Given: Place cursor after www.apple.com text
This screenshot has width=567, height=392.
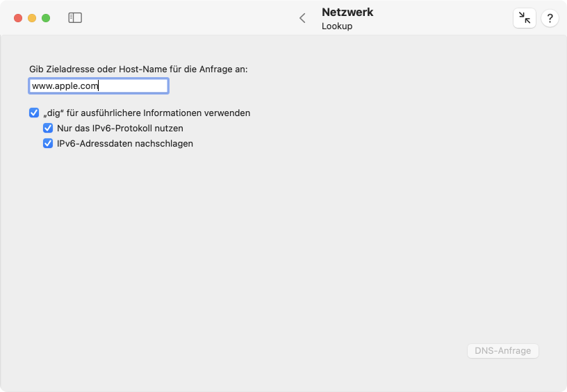Looking at the screenshot, I should 99,86.
